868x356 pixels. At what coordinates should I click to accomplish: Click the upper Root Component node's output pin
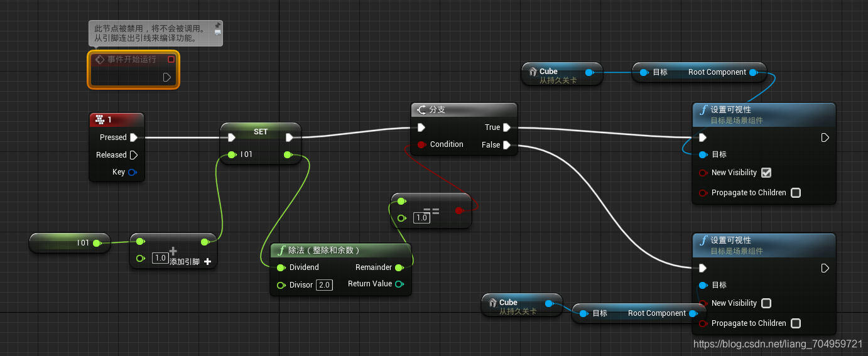point(753,73)
